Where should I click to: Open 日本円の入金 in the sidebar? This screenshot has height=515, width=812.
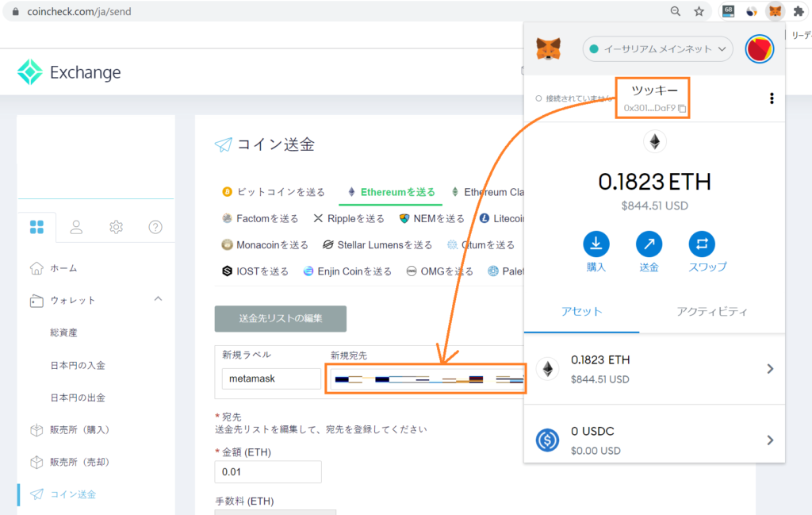78,365
